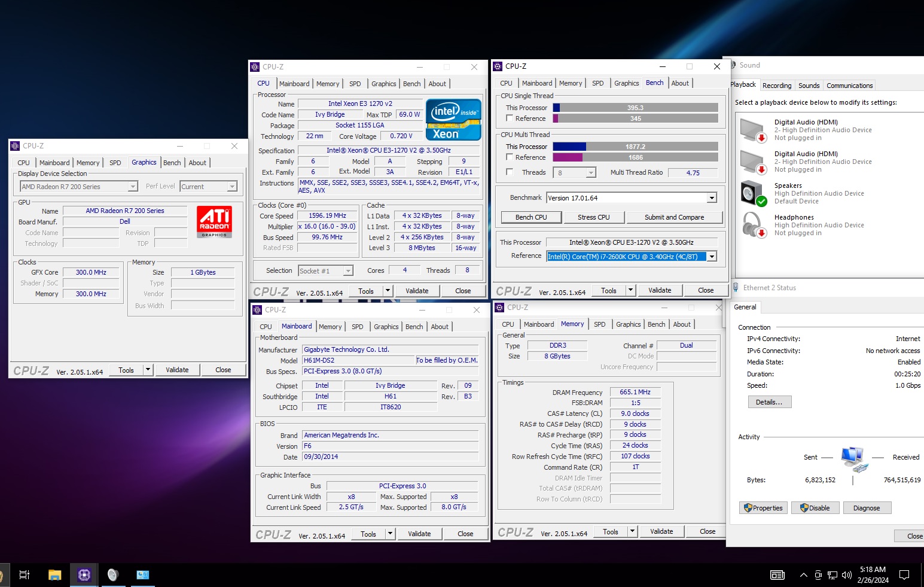Open the Reference processor dropdown showing i7-2600K
This screenshot has width=924, height=587.
point(711,256)
